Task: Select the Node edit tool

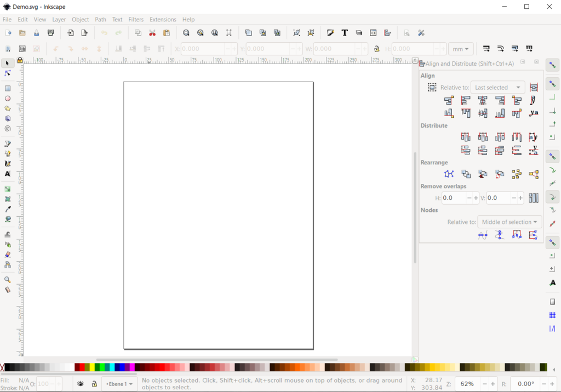Action: pyautogui.click(x=7, y=73)
